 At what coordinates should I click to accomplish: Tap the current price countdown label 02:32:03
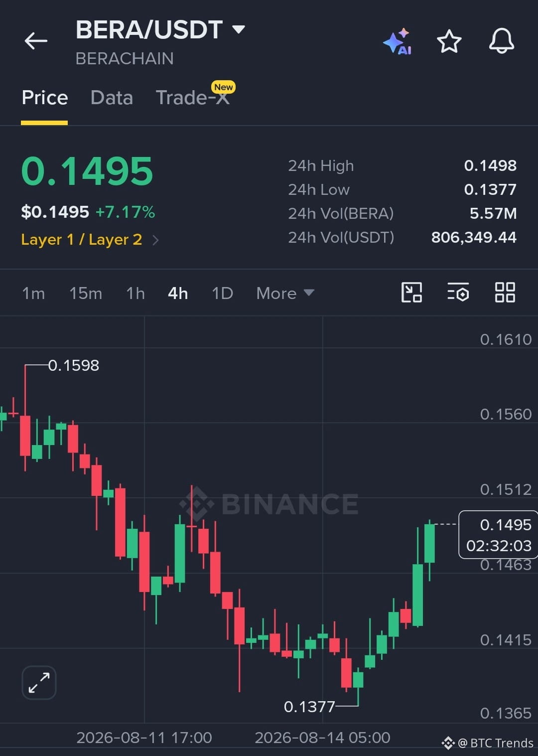click(x=499, y=546)
